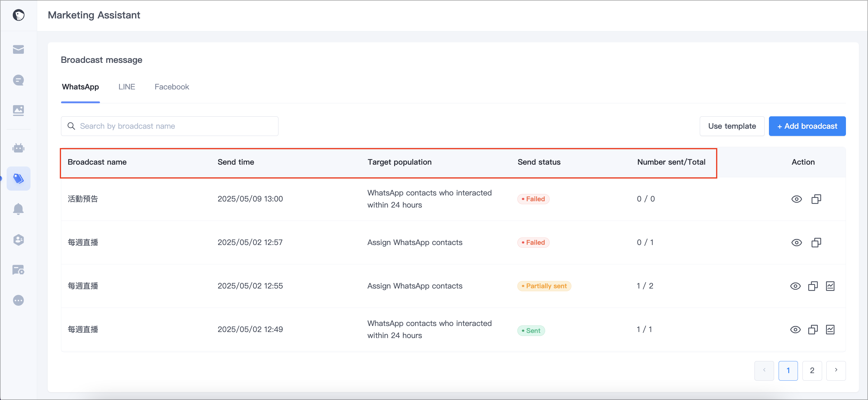Click the Sent status badge
Viewport: 868px width, 400px height.
tap(531, 331)
